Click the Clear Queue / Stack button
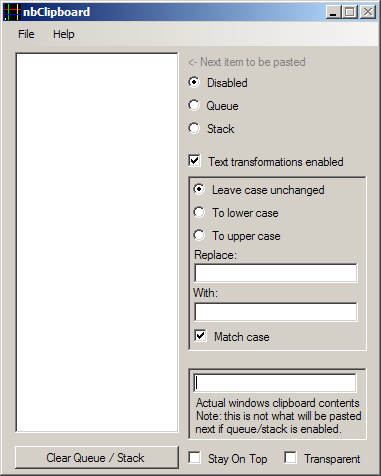Image resolution: width=381 pixels, height=476 pixels. (97, 458)
